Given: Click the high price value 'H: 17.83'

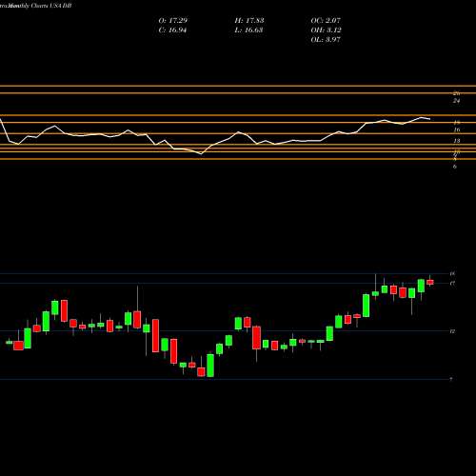Looking at the screenshot, I should click(249, 21).
